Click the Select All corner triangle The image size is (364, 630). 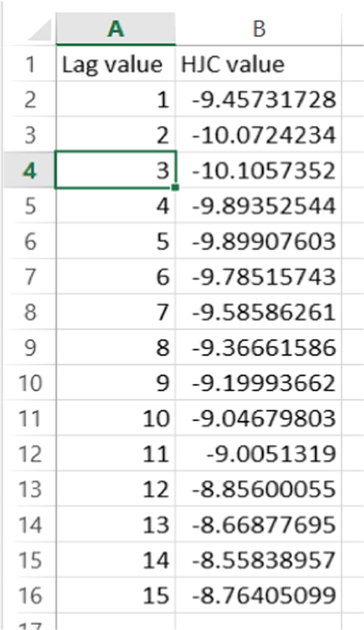(x=39, y=30)
